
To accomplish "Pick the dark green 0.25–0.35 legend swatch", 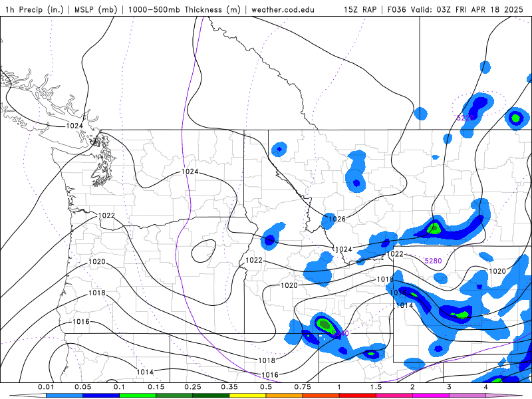I will 211,396.
